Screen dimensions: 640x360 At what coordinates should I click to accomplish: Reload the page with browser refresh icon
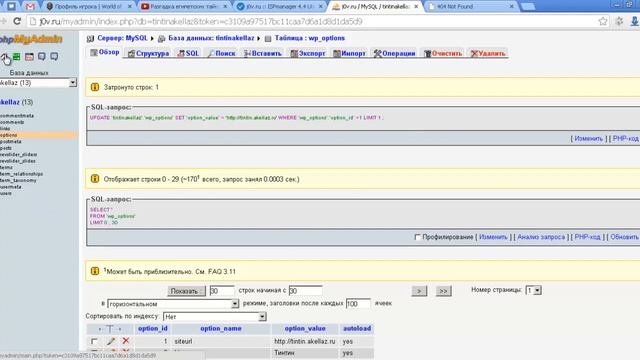[17, 21]
